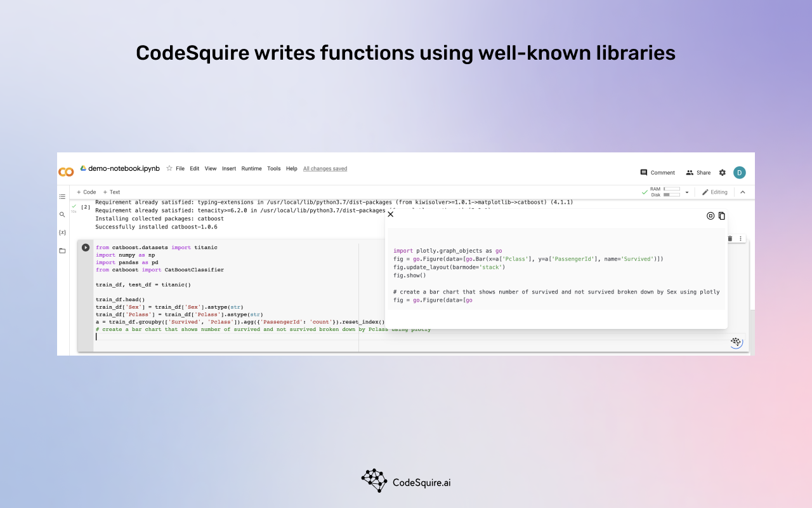
Task: Open the user account avatar D
Action: coord(740,173)
